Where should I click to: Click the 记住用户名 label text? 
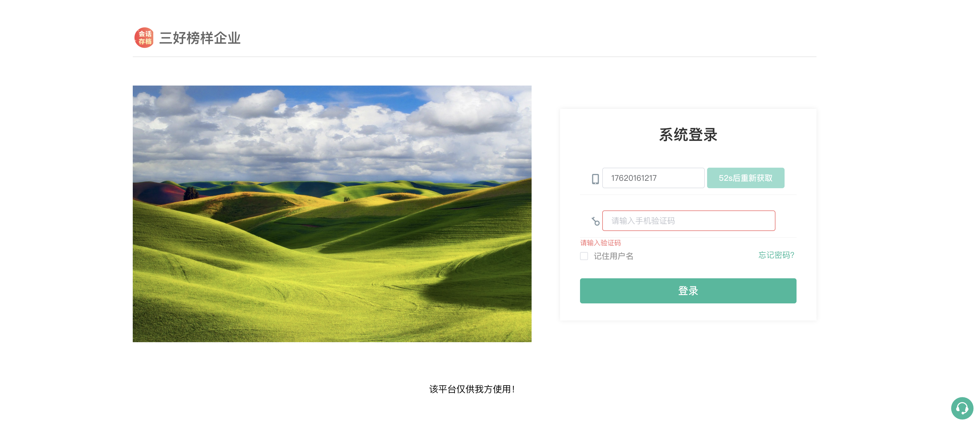pyautogui.click(x=613, y=256)
